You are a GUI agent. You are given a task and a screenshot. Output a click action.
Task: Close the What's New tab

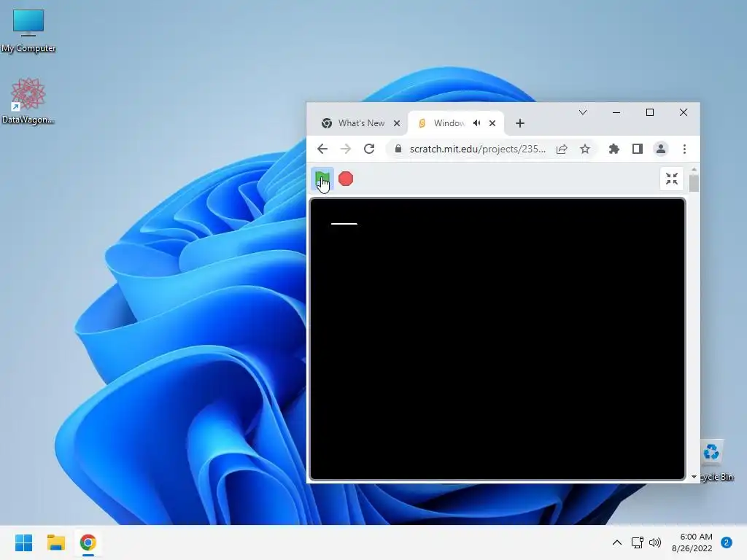coord(397,123)
